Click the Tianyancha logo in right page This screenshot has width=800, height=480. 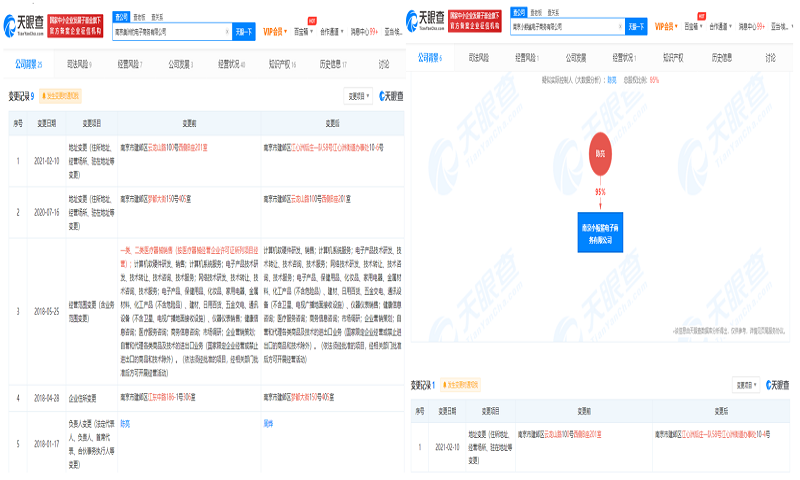(x=426, y=21)
